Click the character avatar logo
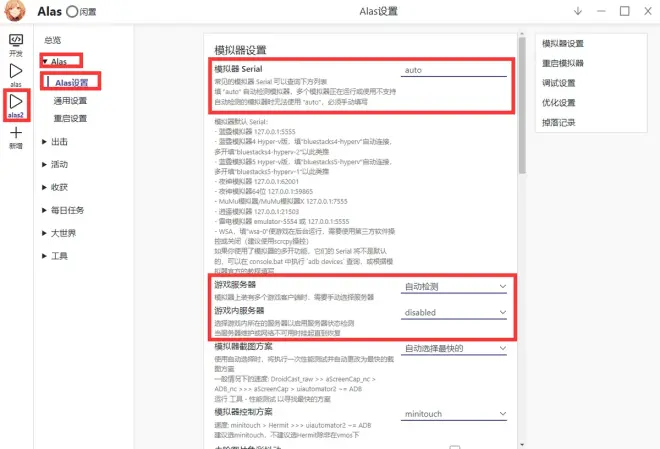 pyautogui.click(x=15, y=11)
